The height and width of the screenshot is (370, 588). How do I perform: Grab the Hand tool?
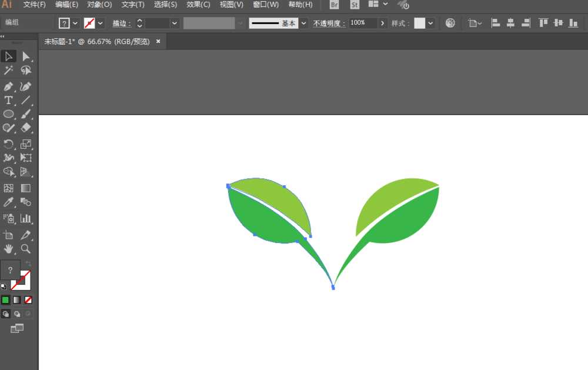point(8,248)
